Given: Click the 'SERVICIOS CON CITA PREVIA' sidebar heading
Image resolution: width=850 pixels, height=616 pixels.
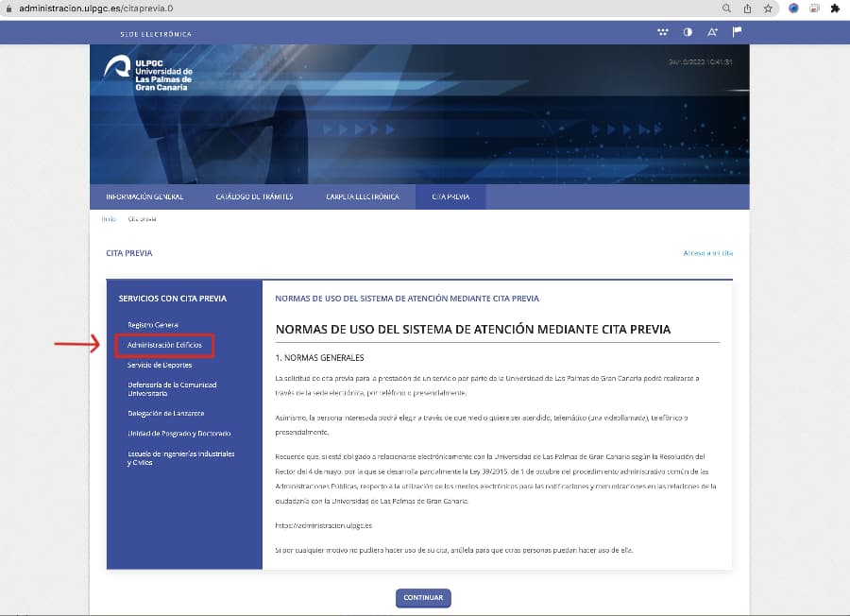Looking at the screenshot, I should (x=173, y=299).
